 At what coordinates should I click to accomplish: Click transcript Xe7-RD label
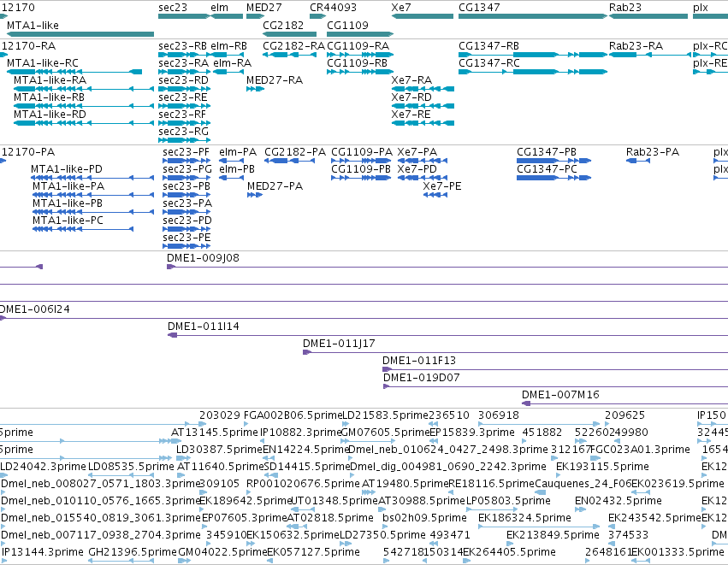point(411,97)
